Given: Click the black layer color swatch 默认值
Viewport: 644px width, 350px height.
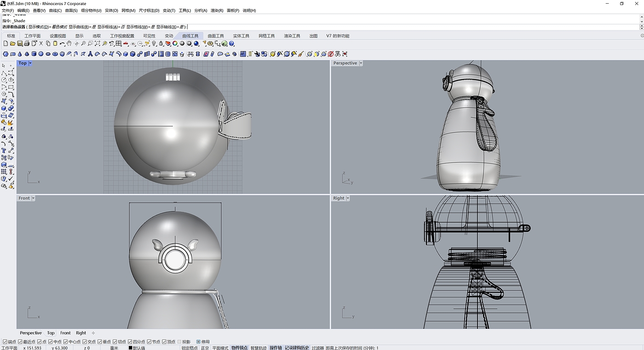Looking at the screenshot, I should (131, 348).
